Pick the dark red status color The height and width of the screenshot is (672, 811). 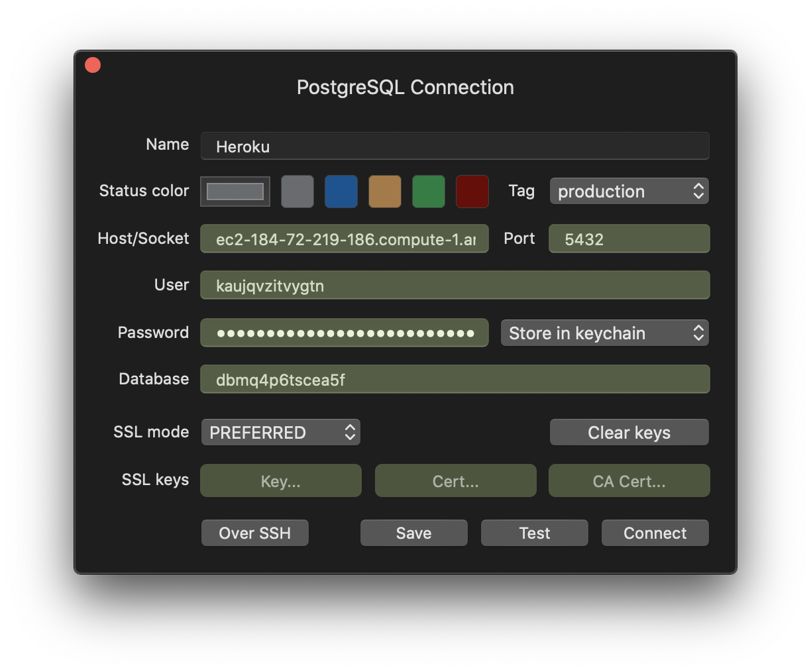[472, 191]
